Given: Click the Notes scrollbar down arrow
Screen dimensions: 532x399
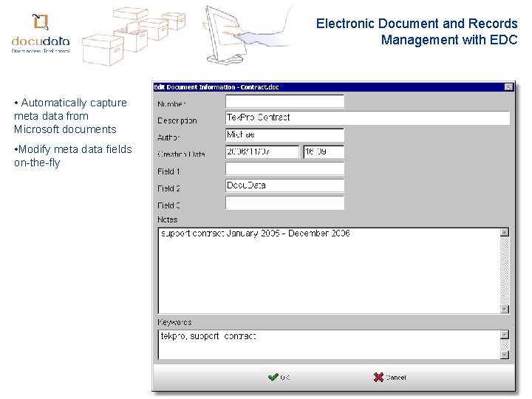Looking at the screenshot, I should 505,309.
